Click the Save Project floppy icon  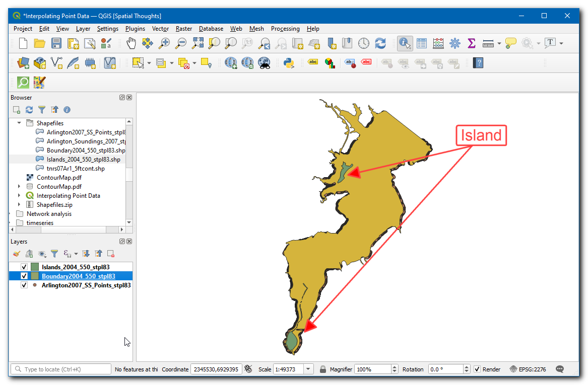pos(56,44)
